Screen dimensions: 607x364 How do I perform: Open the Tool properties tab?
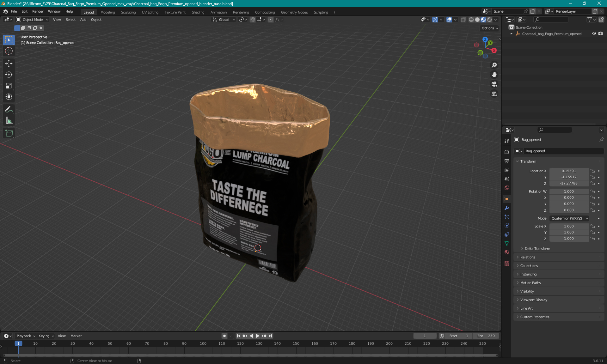click(507, 141)
